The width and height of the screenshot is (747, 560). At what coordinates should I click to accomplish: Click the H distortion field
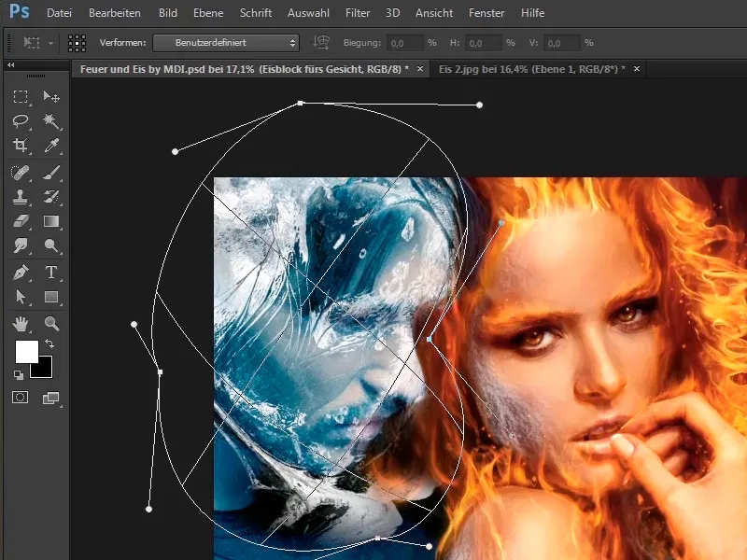[x=483, y=43]
